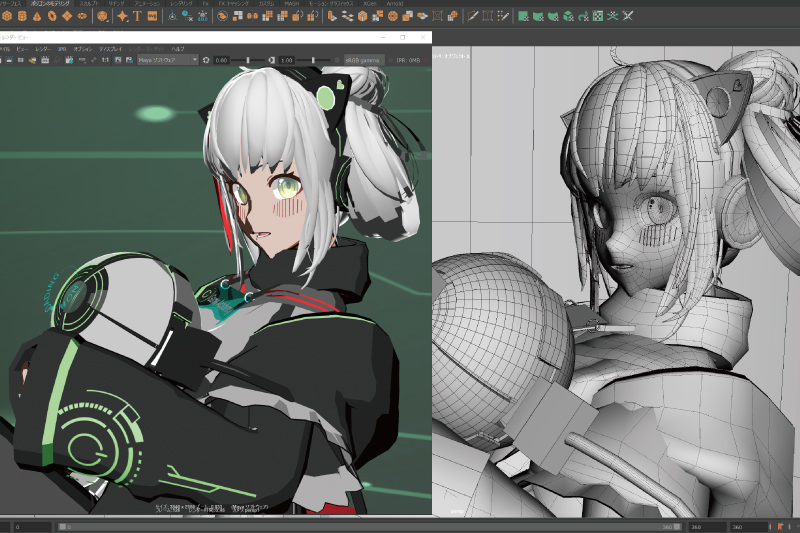This screenshot has height=533, width=800.
Task: Apply spherical UV mapping green icon
Action: (x=553, y=16)
